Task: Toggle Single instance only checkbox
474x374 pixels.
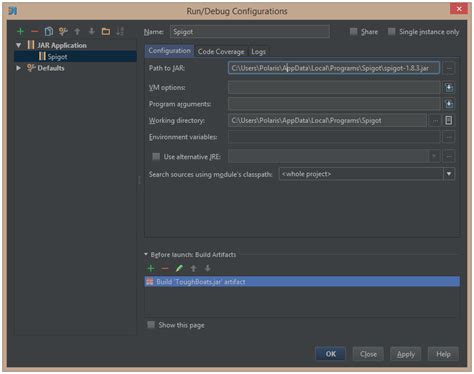Action: click(392, 32)
